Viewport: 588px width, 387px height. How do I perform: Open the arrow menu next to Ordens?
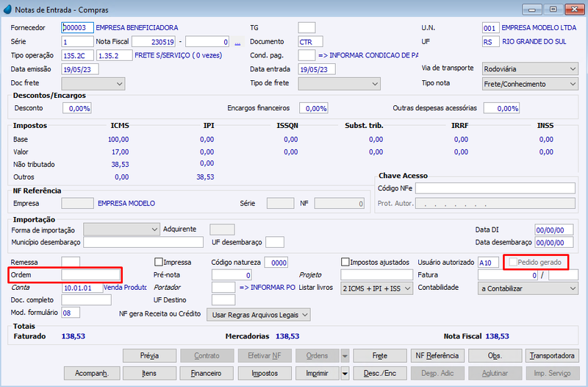(345, 355)
